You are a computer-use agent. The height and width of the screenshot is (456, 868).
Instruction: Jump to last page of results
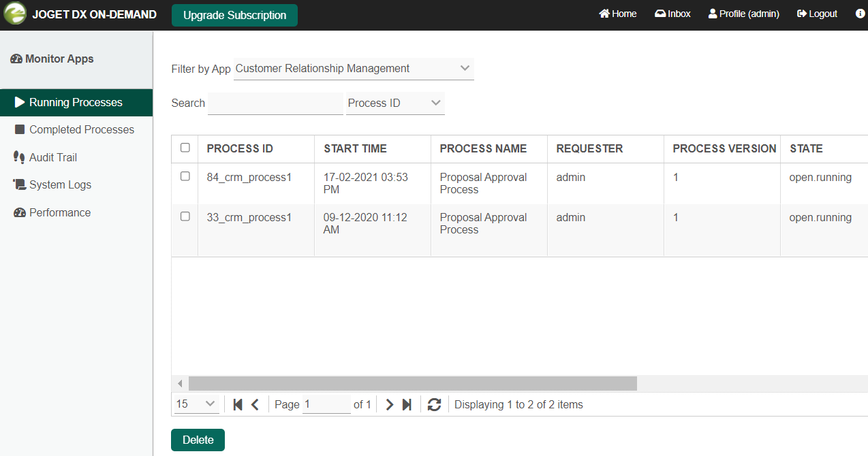pyautogui.click(x=407, y=404)
